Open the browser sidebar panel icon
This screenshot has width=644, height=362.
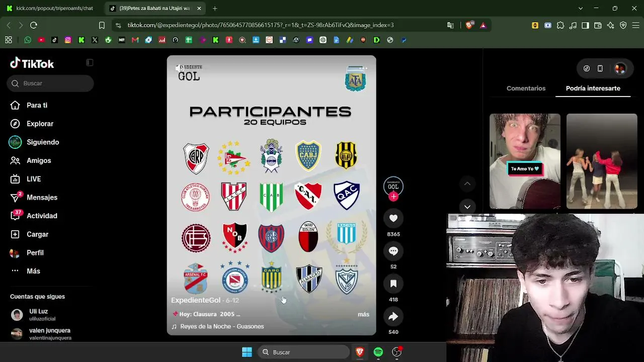pos(585,25)
